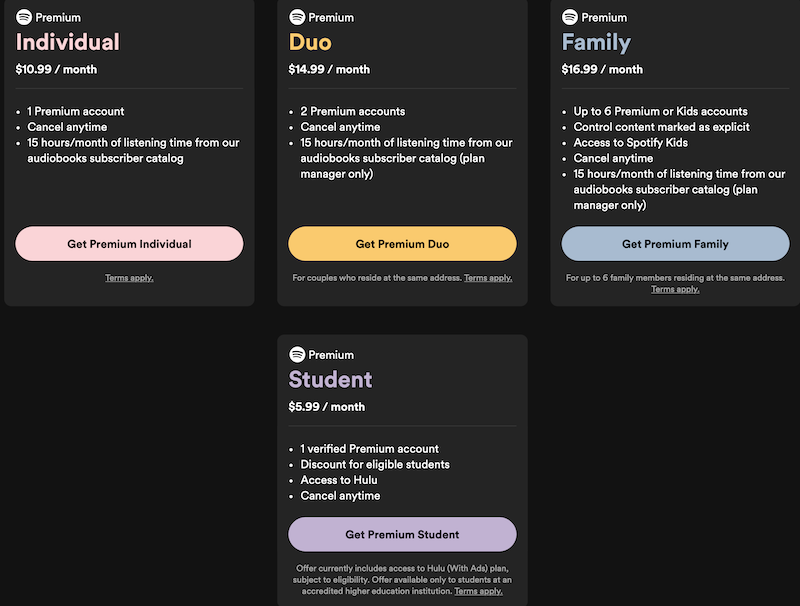Click the pink Individual plan title
Viewport: 800px width, 606px height.
68,42
